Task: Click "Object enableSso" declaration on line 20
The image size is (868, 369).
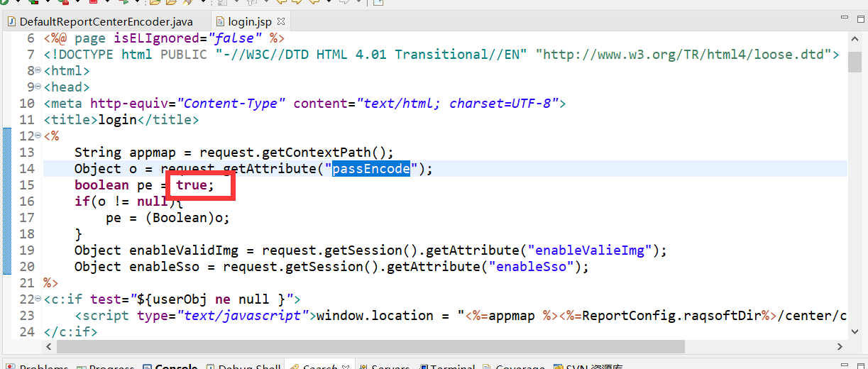Action: click(x=141, y=267)
